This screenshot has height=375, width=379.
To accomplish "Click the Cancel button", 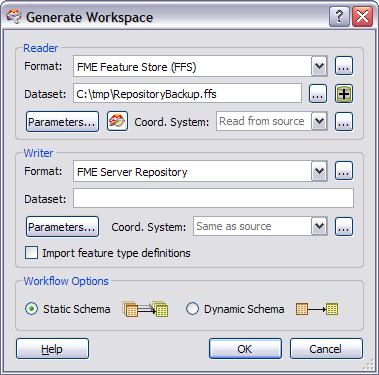I will click(x=326, y=349).
